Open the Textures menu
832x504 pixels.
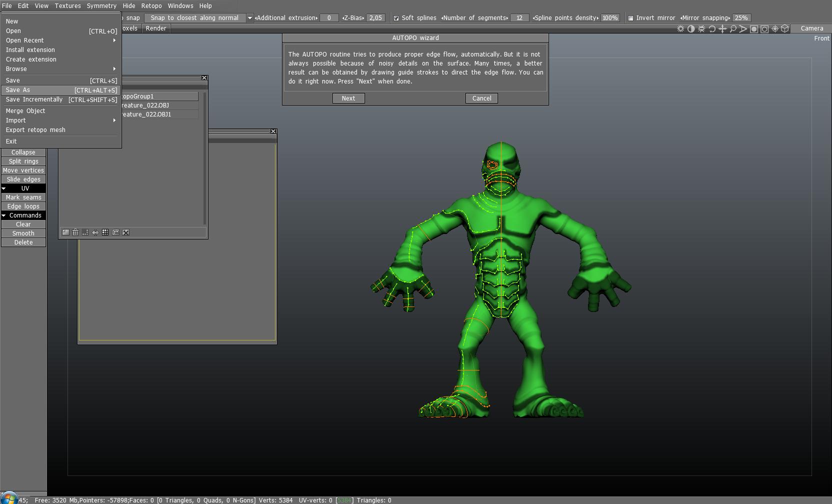(x=67, y=6)
